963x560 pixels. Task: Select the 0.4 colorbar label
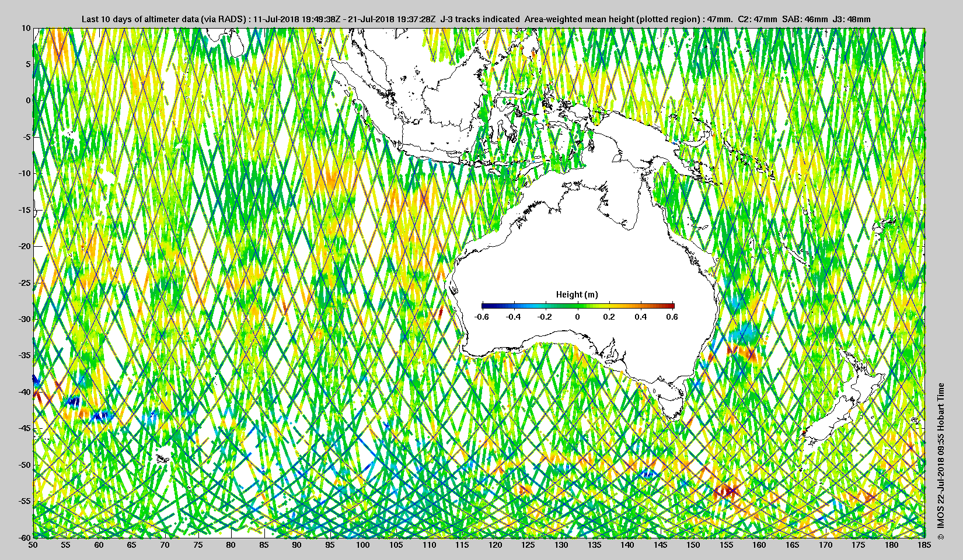pyautogui.click(x=641, y=317)
